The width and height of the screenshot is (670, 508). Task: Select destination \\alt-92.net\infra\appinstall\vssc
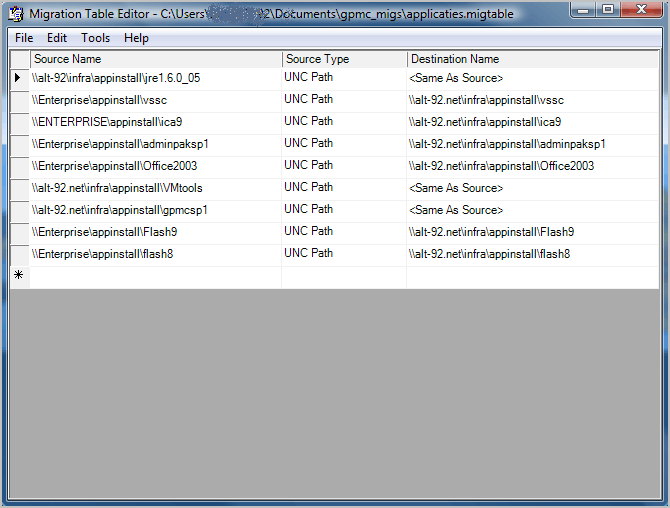(x=533, y=101)
